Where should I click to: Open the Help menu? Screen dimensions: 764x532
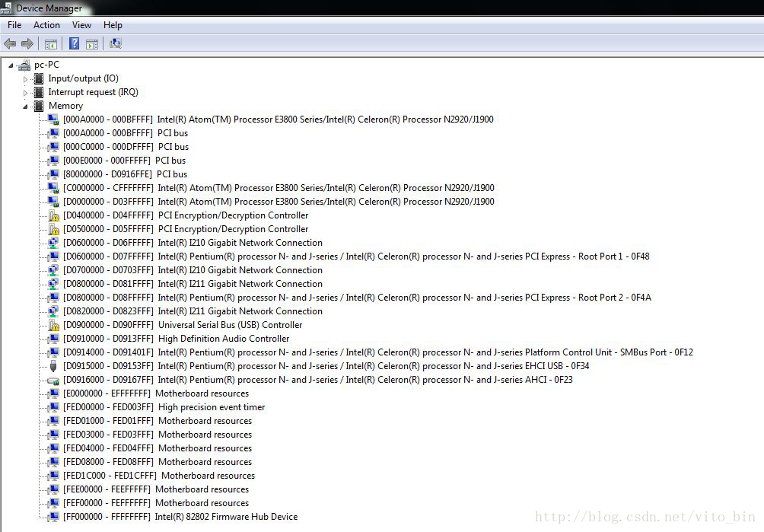pyautogui.click(x=113, y=25)
